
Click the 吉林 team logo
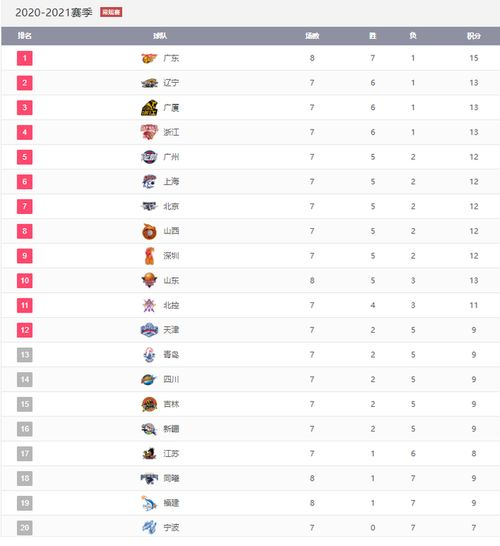click(149, 404)
